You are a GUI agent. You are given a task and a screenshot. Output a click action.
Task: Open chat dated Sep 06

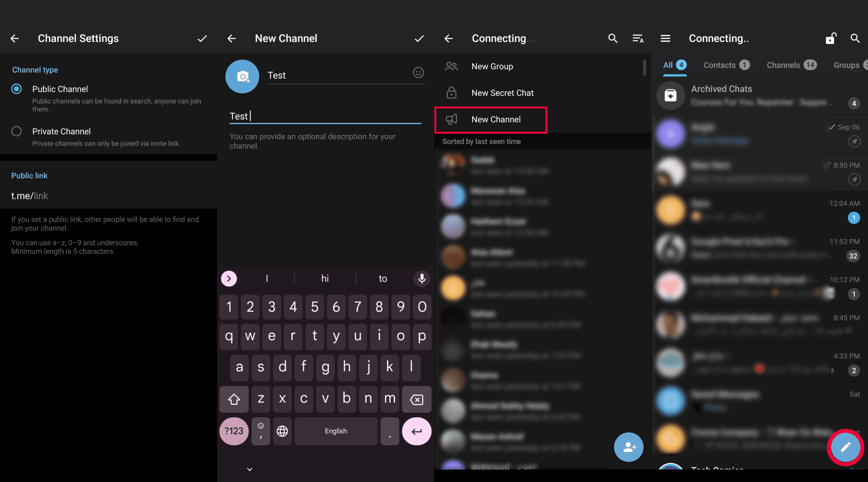(x=759, y=134)
